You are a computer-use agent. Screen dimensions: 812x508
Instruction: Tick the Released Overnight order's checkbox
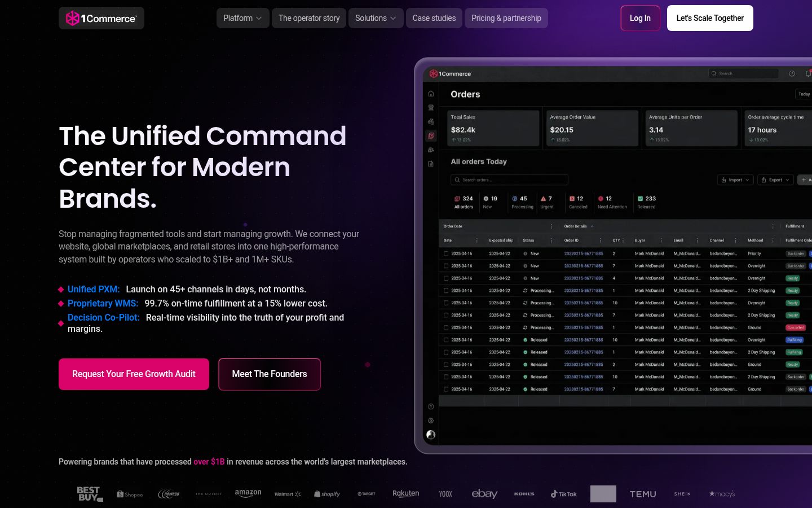pyautogui.click(x=446, y=340)
